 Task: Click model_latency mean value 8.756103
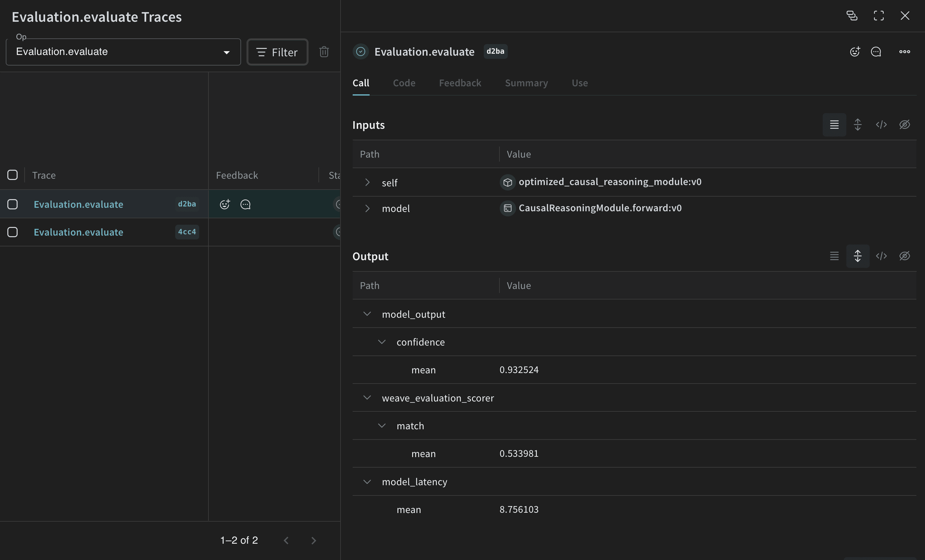[x=519, y=509]
